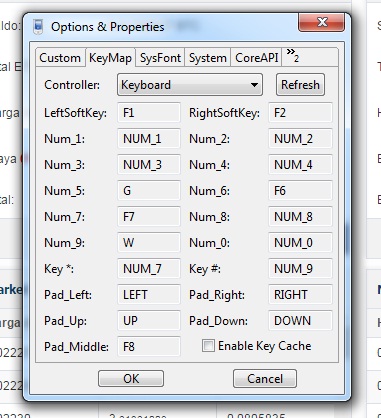Click the Refresh button

tap(300, 85)
